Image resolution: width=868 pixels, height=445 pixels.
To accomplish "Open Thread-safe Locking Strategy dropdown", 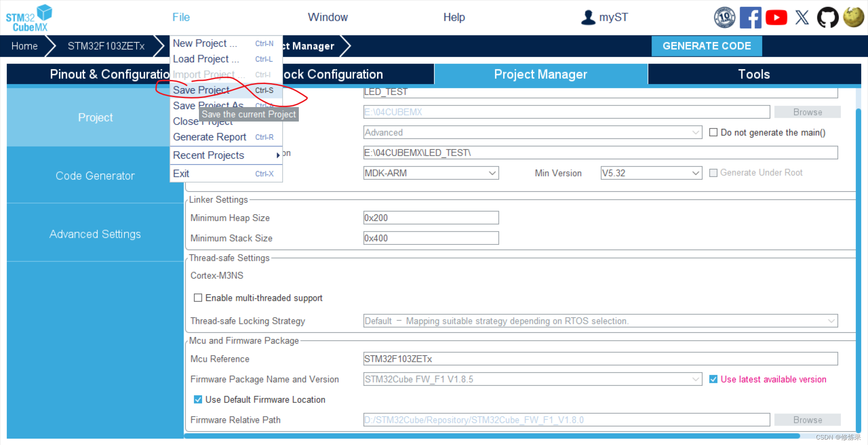I will [x=600, y=321].
